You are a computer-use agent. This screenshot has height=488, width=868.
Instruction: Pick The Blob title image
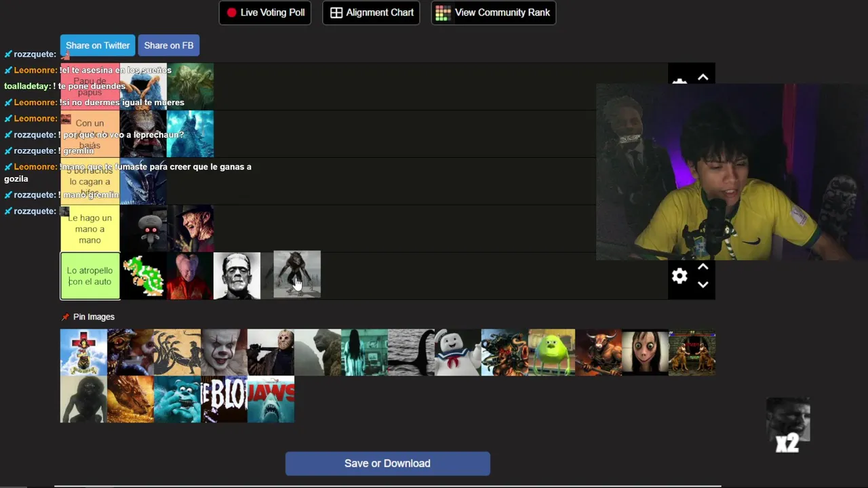tap(224, 399)
